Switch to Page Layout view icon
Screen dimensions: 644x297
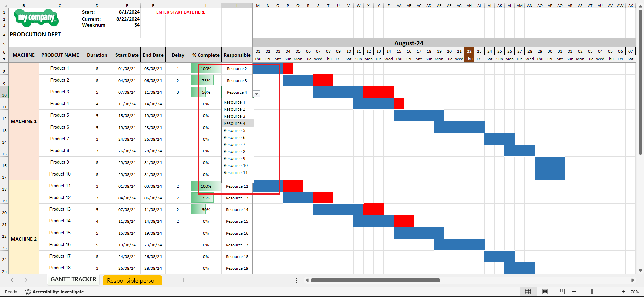545,292
